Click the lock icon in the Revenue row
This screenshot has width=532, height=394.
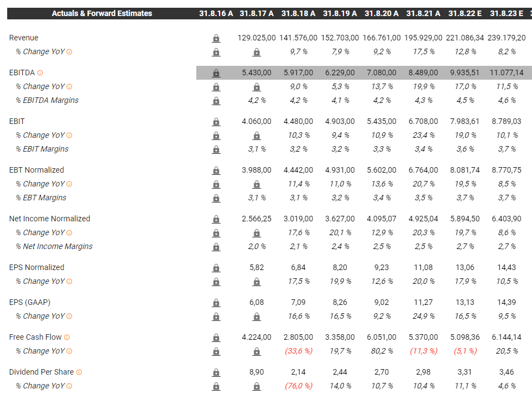click(216, 38)
